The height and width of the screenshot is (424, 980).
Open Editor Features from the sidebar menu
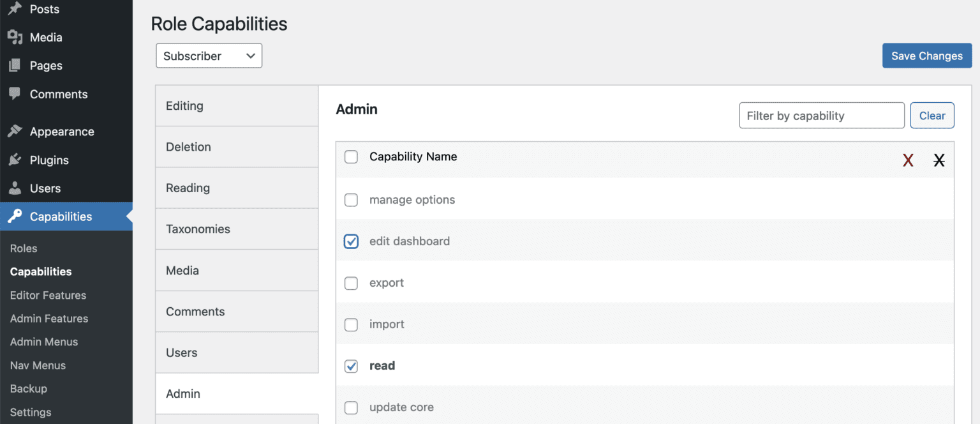point(48,295)
